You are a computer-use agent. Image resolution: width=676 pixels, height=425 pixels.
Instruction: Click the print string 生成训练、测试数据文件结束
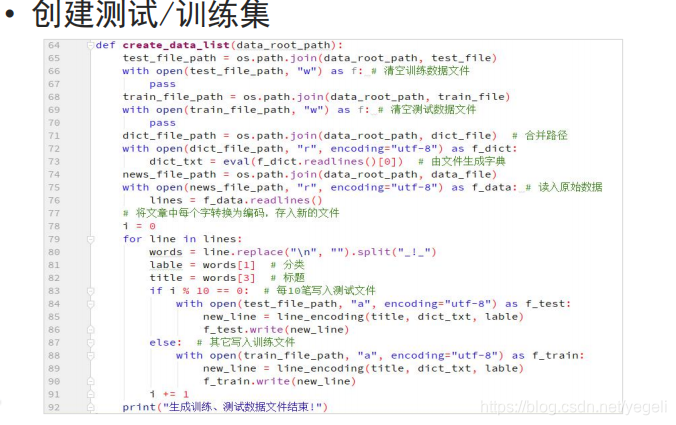click(x=241, y=407)
